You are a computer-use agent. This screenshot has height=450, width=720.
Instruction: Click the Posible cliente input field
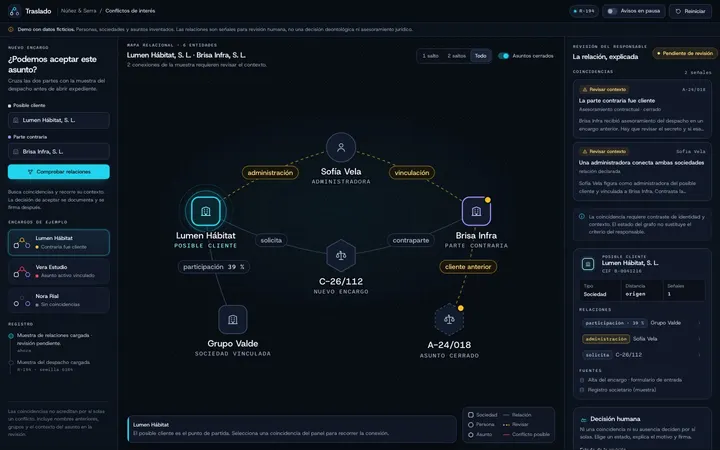59,120
